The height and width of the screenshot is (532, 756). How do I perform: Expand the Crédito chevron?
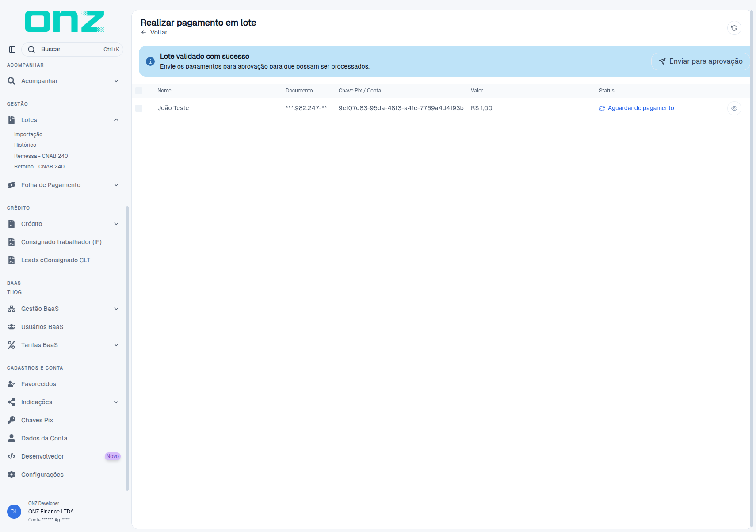[116, 224]
